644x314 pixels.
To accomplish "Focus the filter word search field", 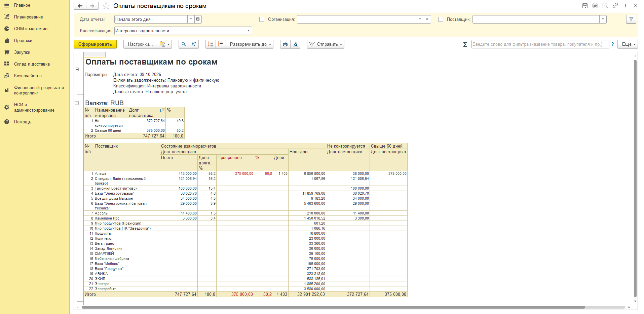I will (540, 44).
